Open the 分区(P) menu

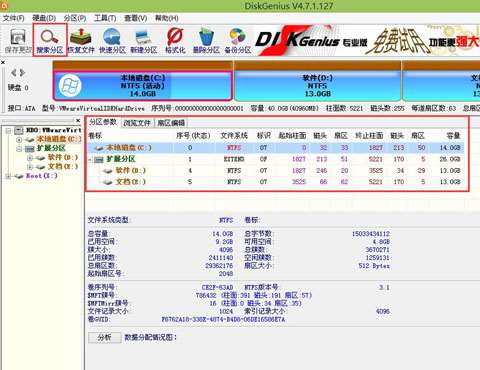(75, 18)
